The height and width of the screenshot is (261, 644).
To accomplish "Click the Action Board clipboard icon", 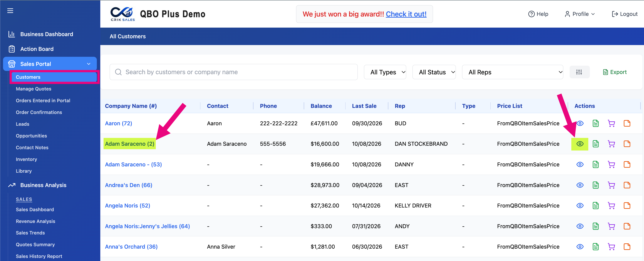I will pyautogui.click(x=12, y=49).
